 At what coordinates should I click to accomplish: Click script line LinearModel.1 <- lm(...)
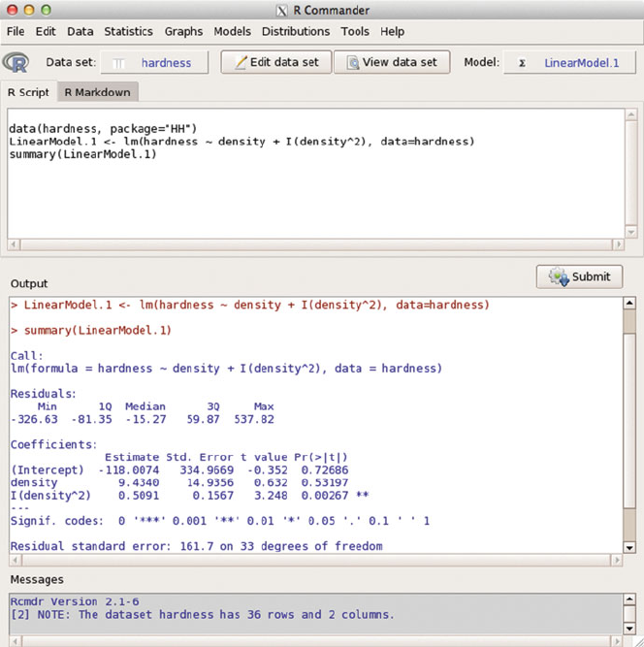point(241,142)
